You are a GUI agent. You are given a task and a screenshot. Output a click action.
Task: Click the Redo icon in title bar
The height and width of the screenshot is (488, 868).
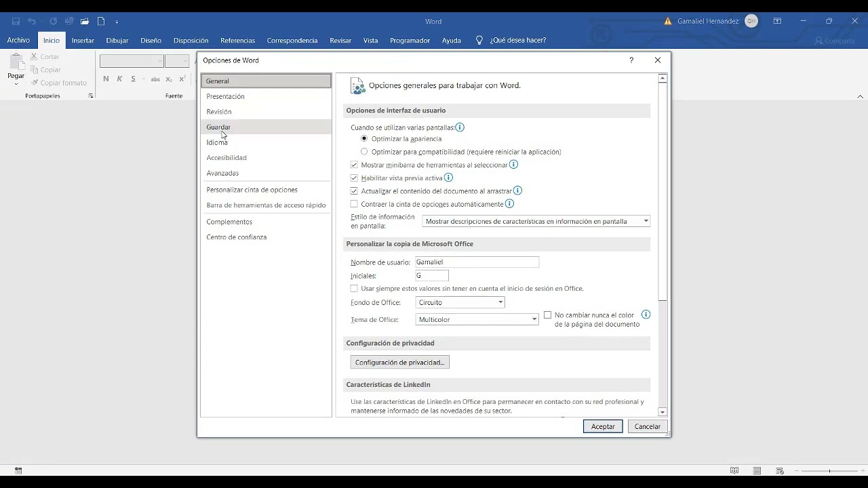pyautogui.click(x=53, y=21)
